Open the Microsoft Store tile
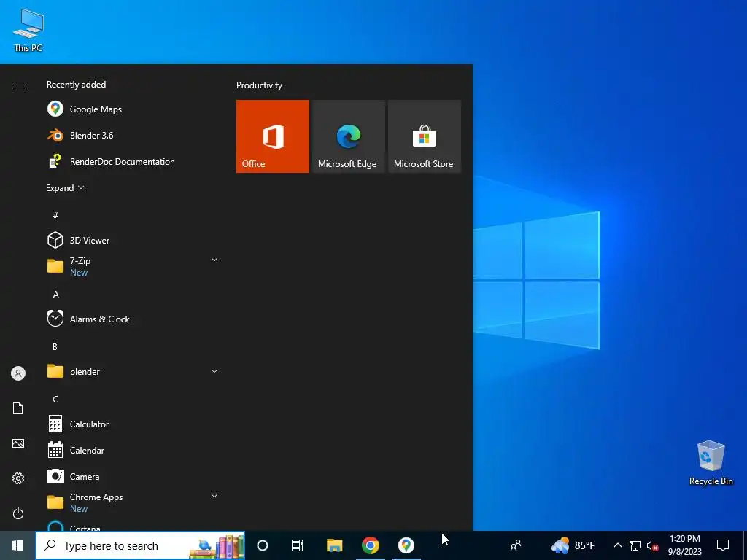This screenshot has width=747, height=560. coord(425,136)
